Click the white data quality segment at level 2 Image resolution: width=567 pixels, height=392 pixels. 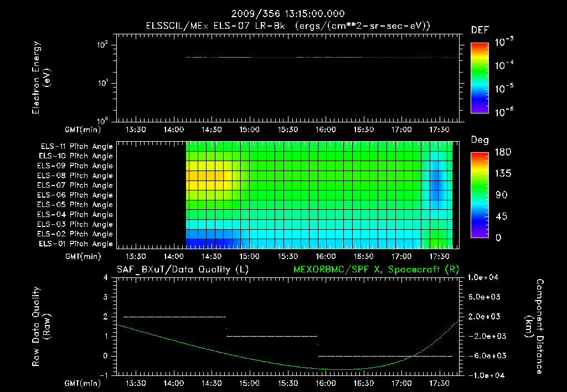174,317
